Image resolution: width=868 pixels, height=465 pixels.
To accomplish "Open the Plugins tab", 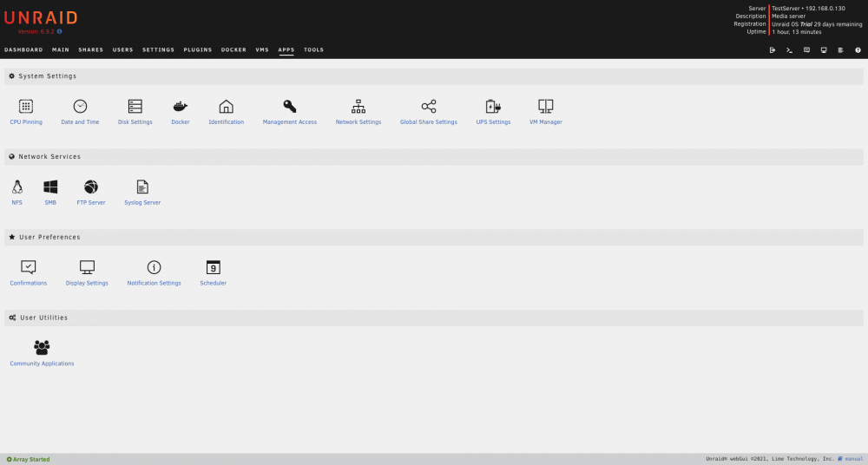I will (x=198, y=49).
